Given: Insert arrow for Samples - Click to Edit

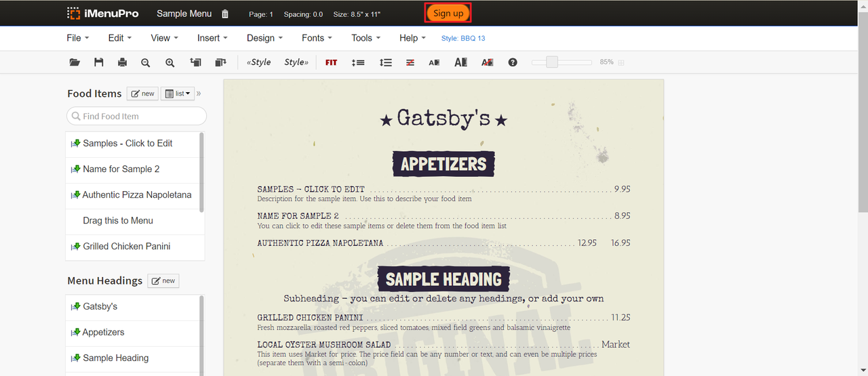Looking at the screenshot, I should pos(76,143).
